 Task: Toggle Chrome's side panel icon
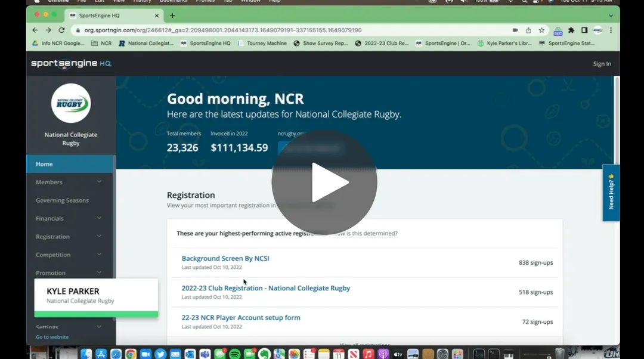[x=584, y=30]
